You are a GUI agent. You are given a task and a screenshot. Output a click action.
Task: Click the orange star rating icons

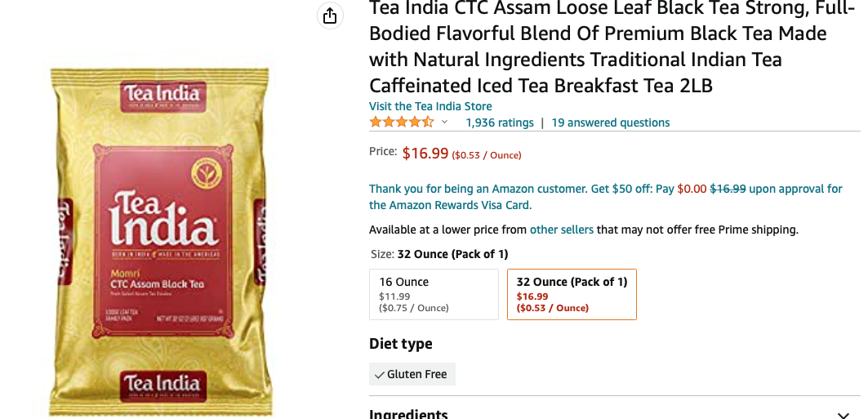[401, 123]
